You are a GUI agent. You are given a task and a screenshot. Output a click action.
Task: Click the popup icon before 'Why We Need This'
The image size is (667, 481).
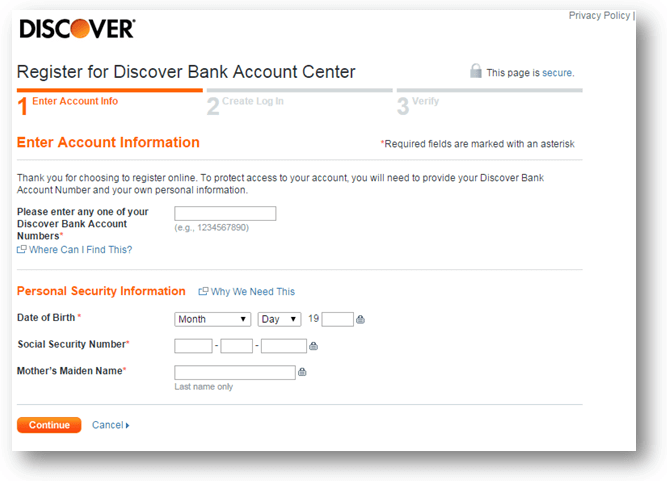click(203, 291)
